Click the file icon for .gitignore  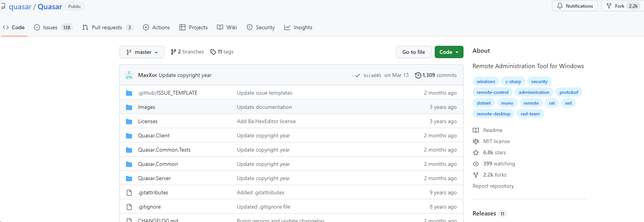pos(129,207)
